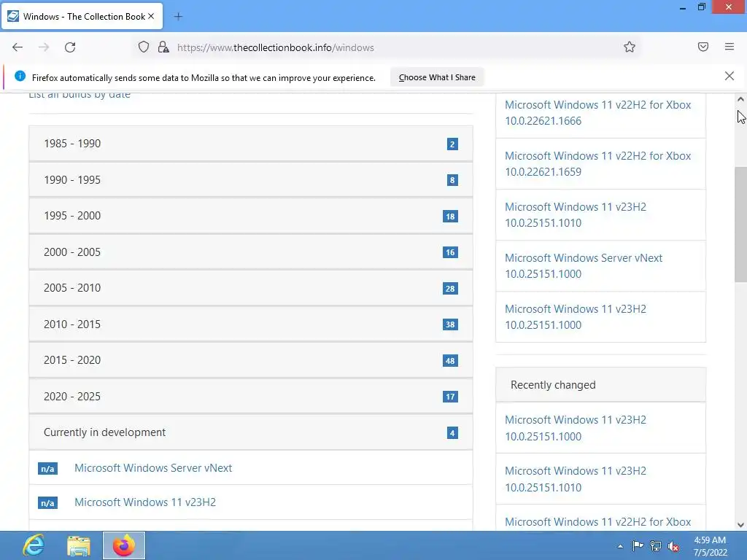The width and height of the screenshot is (747, 560).
Task: Open Recently changed Windows 11 v23H2 10.0.25151.1000
Action: coord(576,428)
